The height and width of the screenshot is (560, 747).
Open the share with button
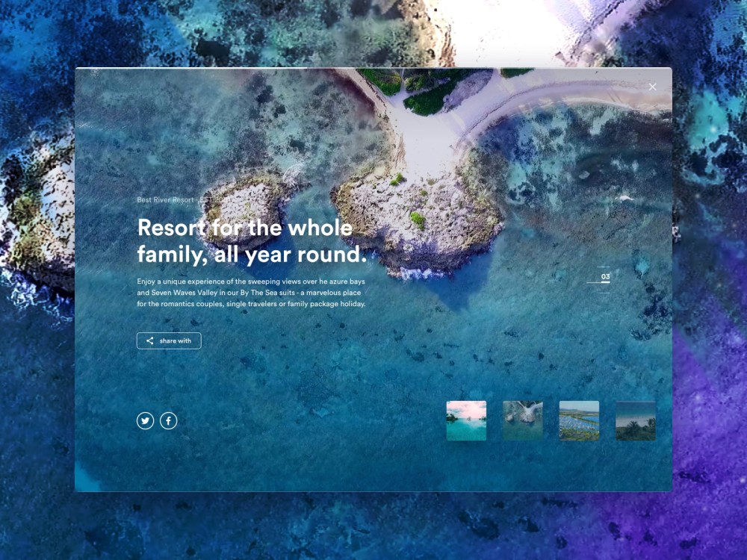click(169, 340)
